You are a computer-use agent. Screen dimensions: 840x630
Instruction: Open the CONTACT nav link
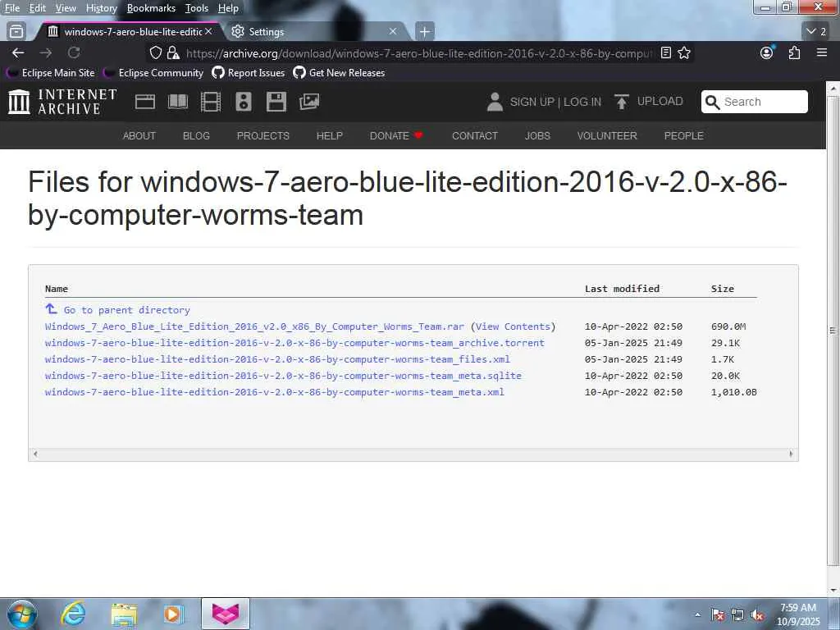click(x=475, y=135)
